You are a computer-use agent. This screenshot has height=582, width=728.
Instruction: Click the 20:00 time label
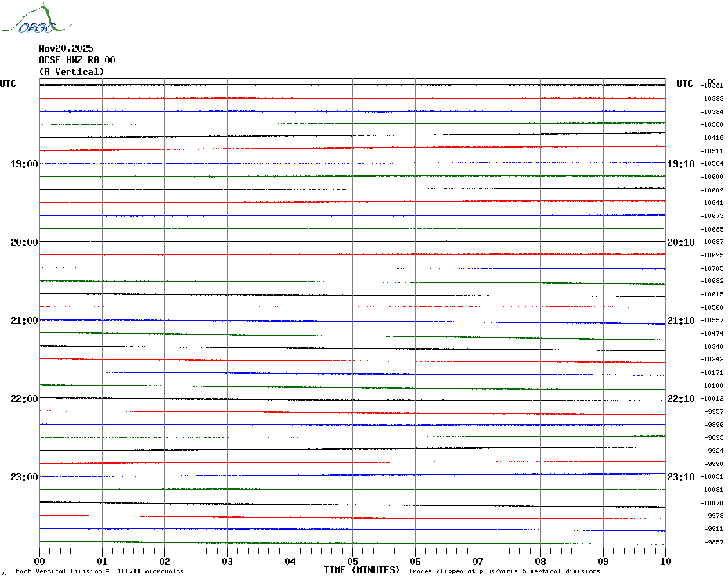point(24,242)
